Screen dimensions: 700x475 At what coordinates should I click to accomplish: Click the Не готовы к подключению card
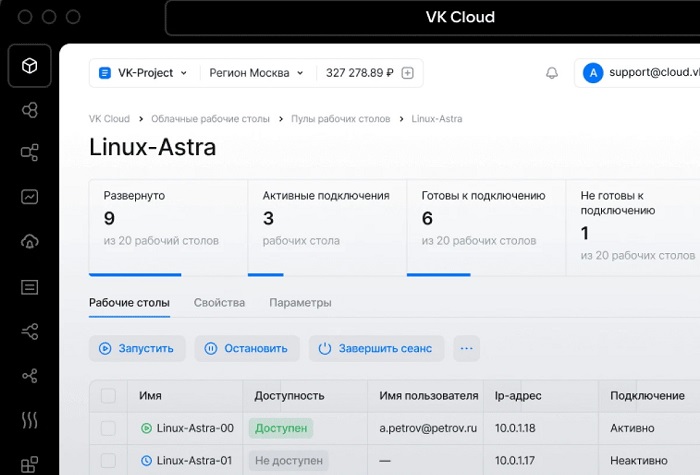point(633,228)
